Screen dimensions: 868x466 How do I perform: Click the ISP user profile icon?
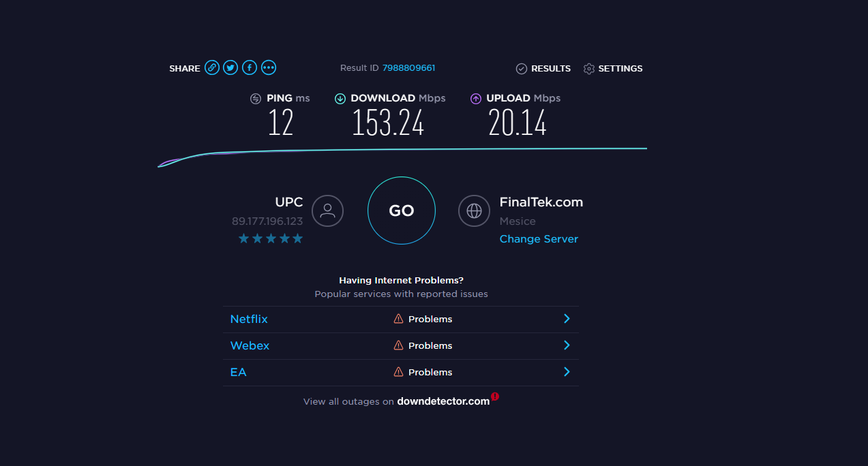click(x=327, y=211)
